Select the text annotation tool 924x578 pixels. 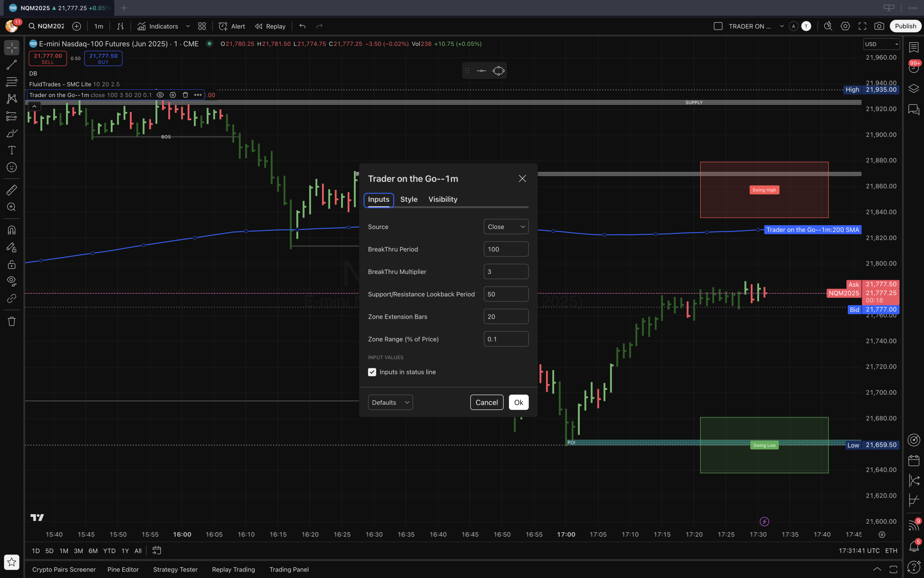pos(12,150)
